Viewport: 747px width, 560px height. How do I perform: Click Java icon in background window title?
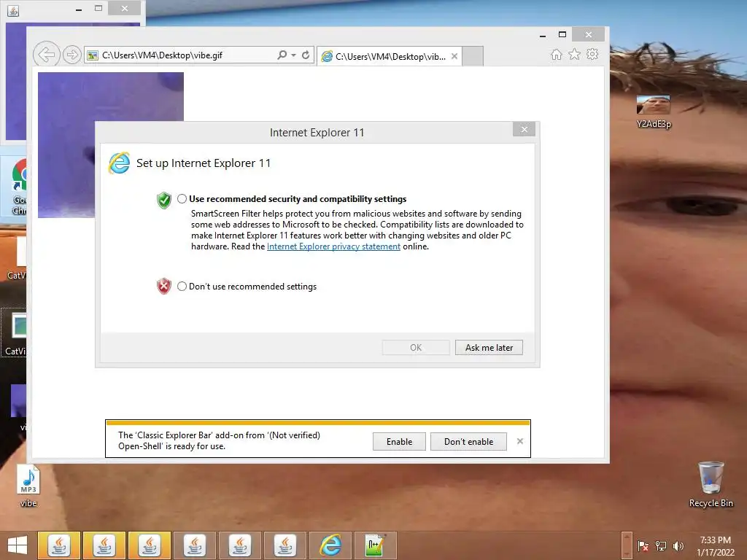point(13,10)
